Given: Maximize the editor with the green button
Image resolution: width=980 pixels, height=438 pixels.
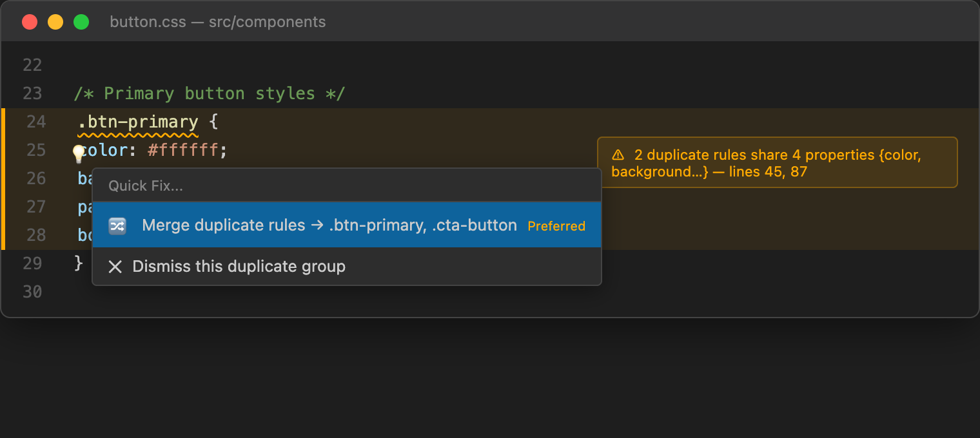Looking at the screenshot, I should [81, 22].
